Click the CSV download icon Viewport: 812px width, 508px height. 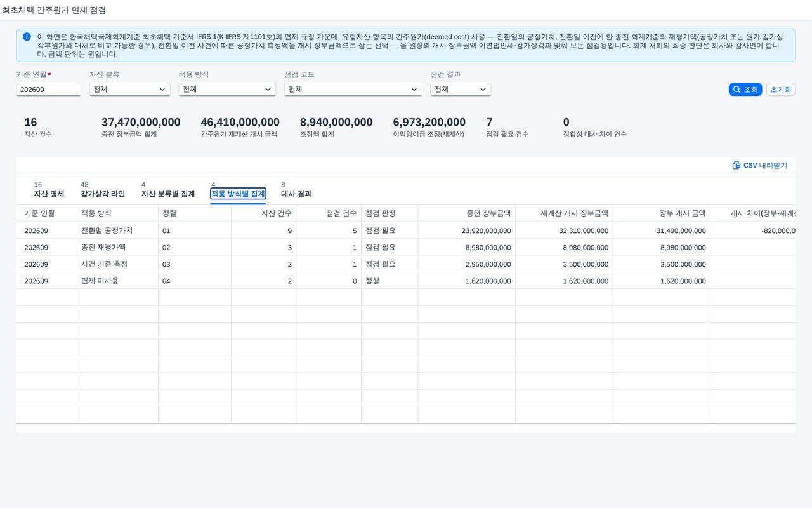click(x=737, y=165)
